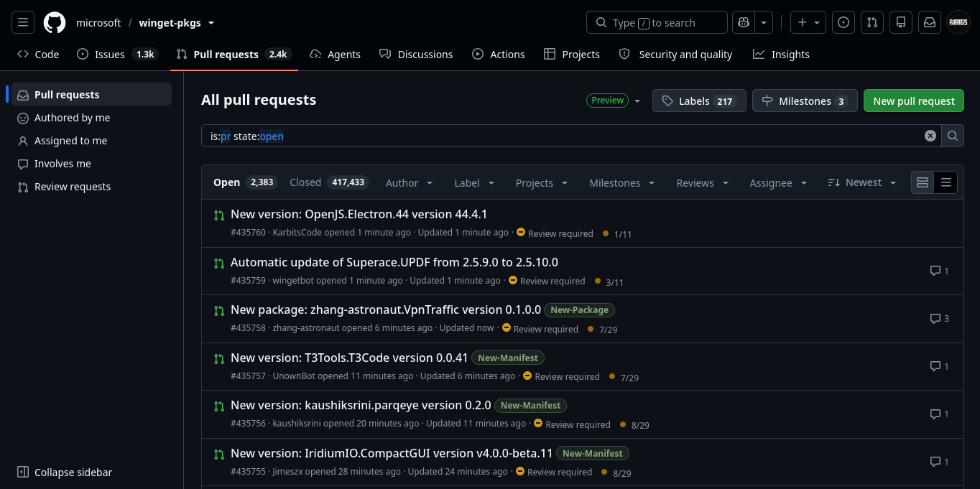Open the Projects tab
The width and height of the screenshot is (980, 489).
572,55
